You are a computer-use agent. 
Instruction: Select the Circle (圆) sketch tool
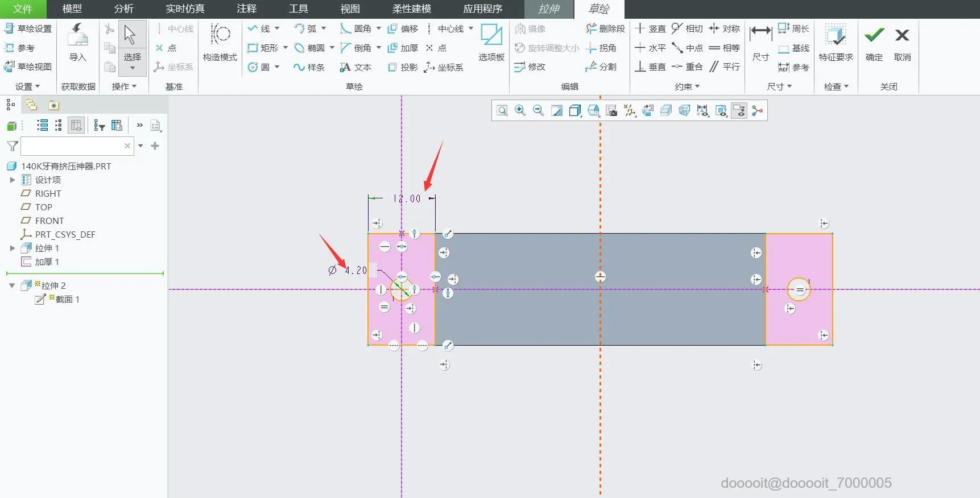click(x=259, y=67)
